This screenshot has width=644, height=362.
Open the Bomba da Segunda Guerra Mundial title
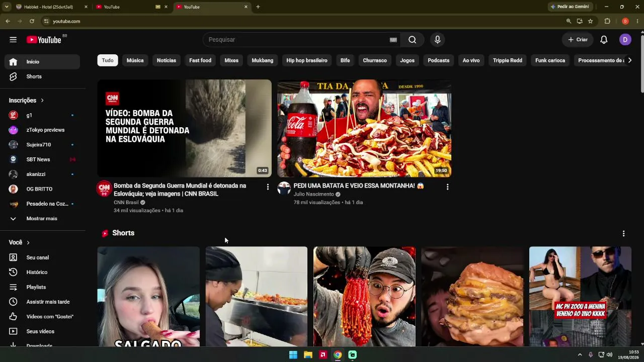coord(180,190)
